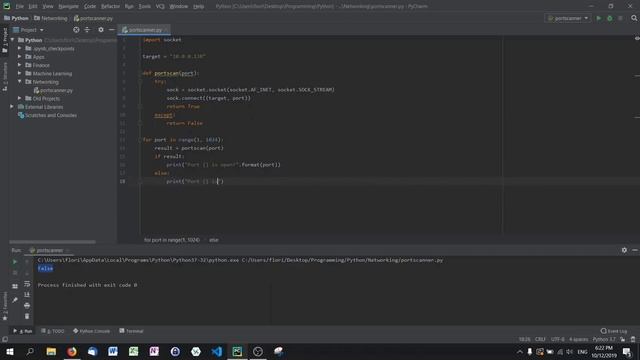Open the Run menu
This screenshot has width=640, height=360.
[x=129, y=7]
